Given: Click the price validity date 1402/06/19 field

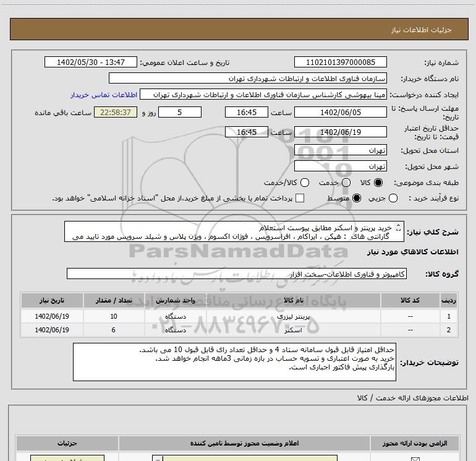Looking at the screenshot, I should pyautogui.click(x=340, y=132).
